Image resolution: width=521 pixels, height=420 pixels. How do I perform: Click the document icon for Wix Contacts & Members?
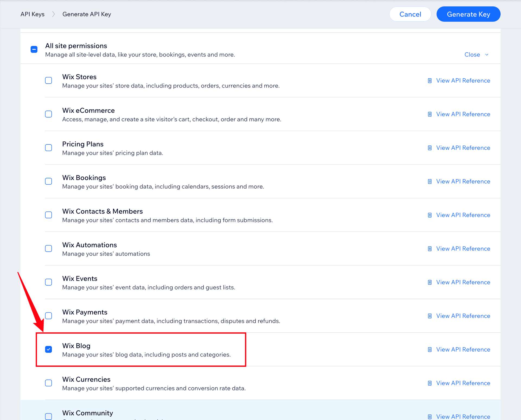[x=430, y=215]
